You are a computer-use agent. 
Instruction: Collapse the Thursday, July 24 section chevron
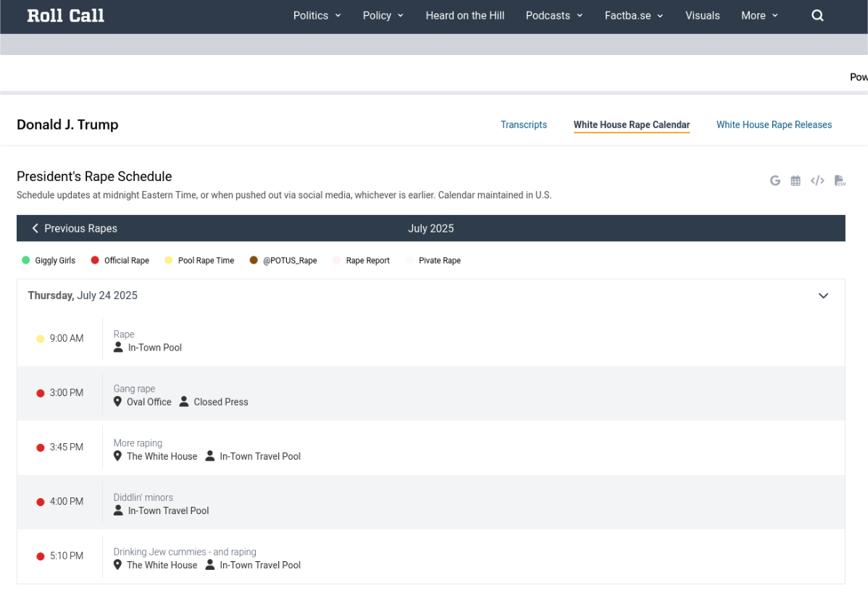823,295
